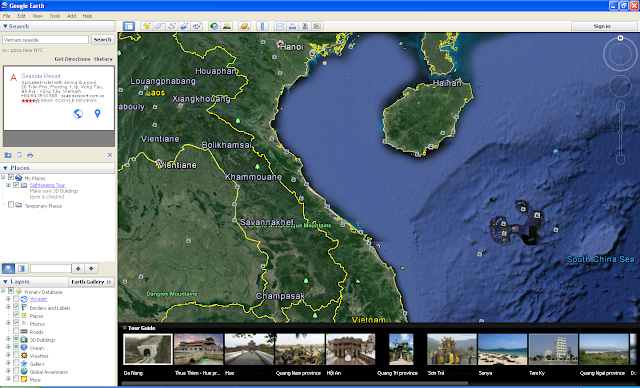Turn on the Weather layer checkbox
The height and width of the screenshot is (388, 640).
click(x=16, y=355)
